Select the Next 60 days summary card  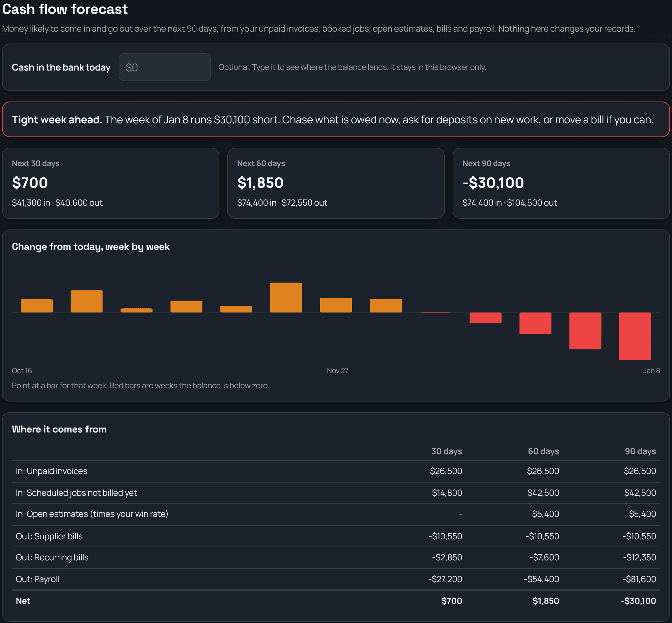point(336,183)
